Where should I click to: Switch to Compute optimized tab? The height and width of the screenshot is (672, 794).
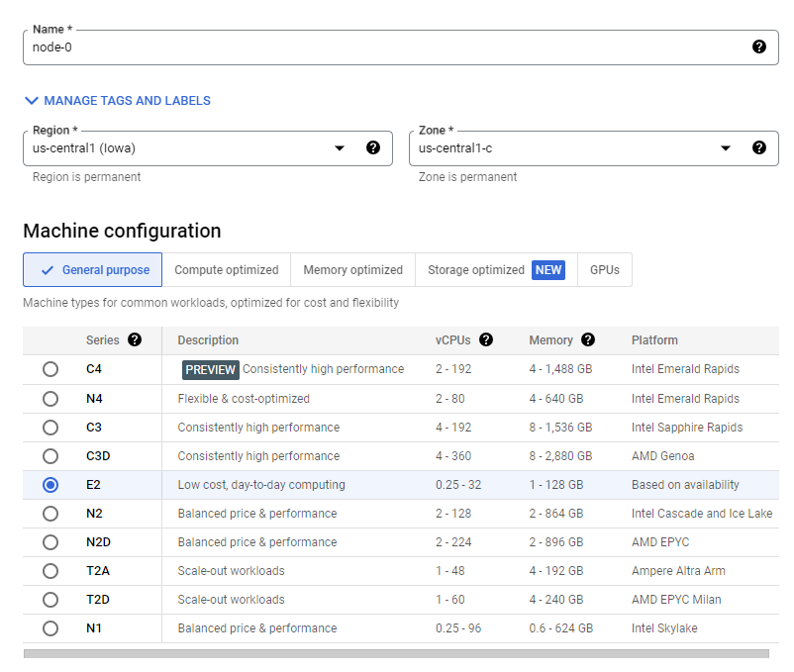(x=227, y=269)
